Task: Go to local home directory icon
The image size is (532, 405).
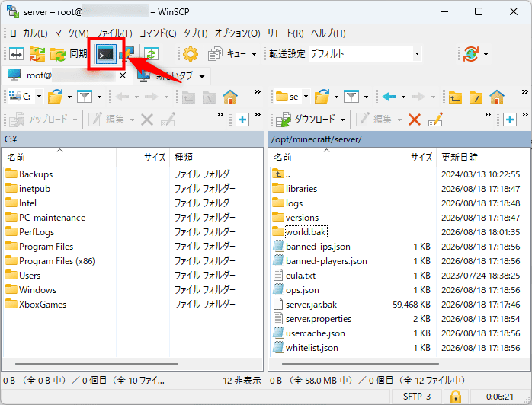Action: tap(230, 97)
